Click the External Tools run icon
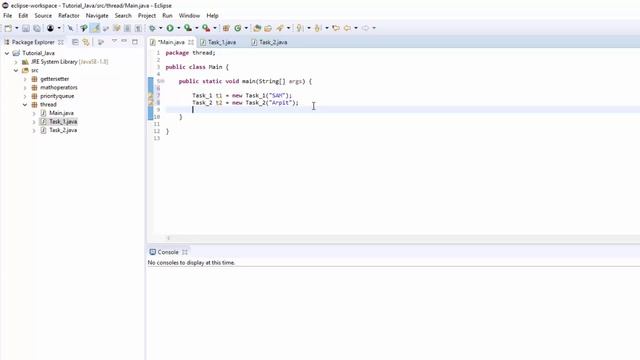 click(x=206, y=28)
